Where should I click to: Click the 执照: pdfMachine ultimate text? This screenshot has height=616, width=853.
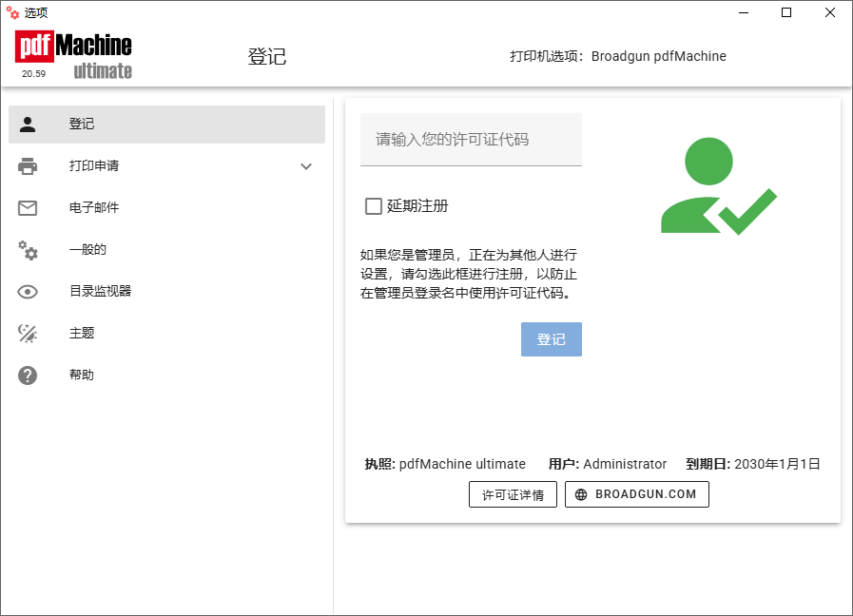pyautogui.click(x=445, y=464)
